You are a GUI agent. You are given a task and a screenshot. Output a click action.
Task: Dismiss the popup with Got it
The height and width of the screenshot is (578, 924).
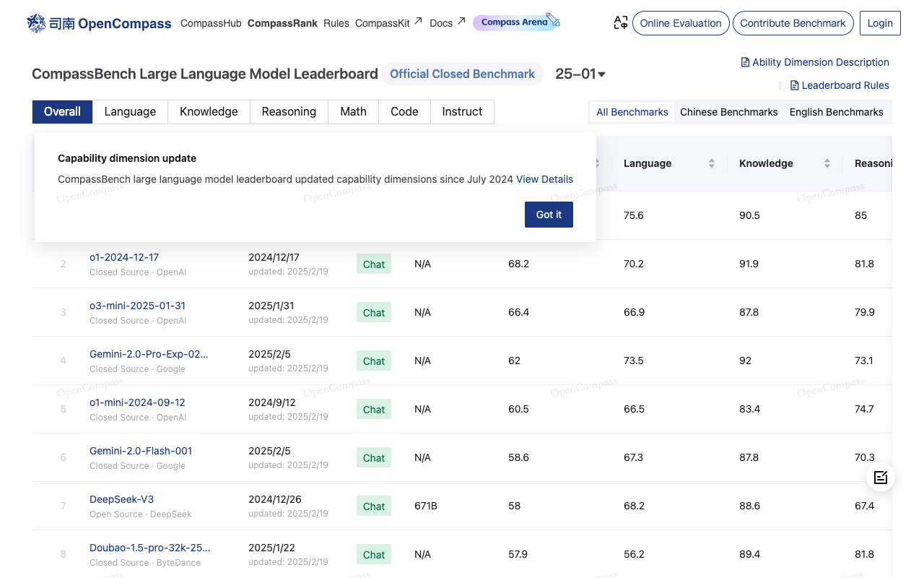549,215
